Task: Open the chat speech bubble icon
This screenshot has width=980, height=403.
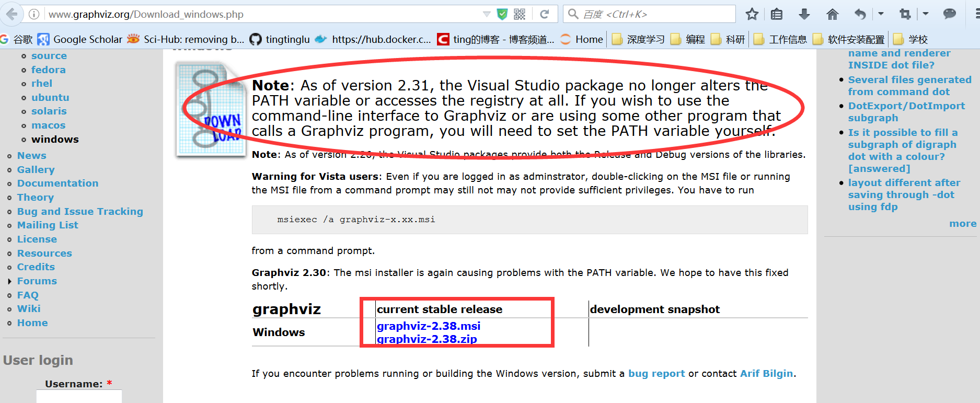Action: point(950,14)
